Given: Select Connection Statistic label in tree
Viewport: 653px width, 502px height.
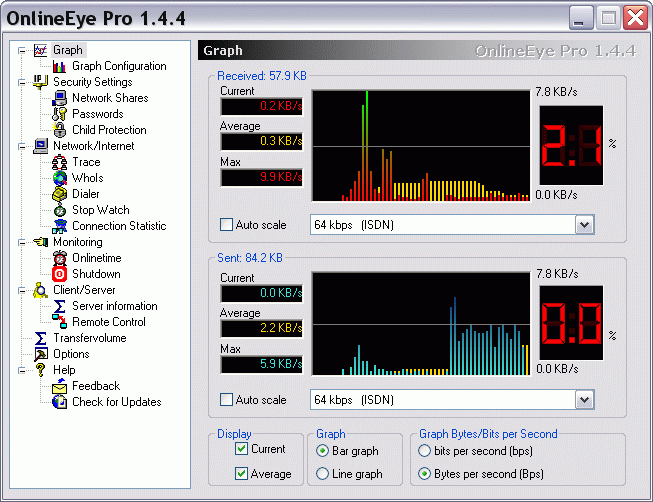Looking at the screenshot, I should tap(119, 226).
